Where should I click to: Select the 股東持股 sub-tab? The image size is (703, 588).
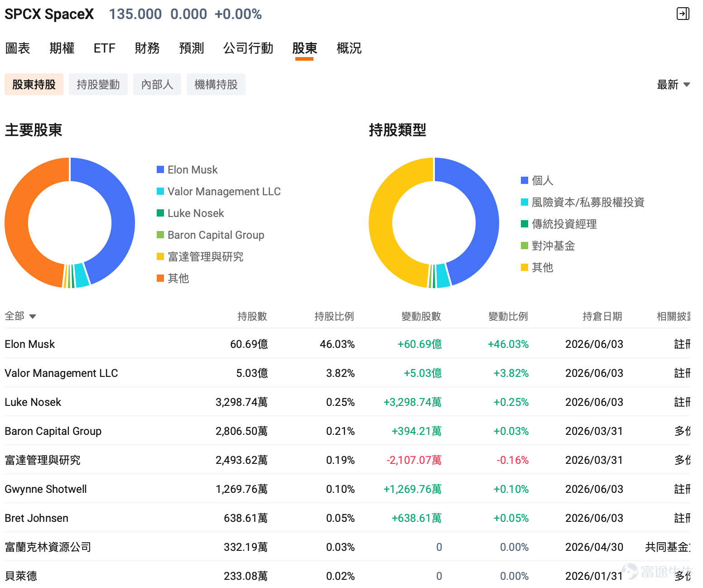pos(34,84)
